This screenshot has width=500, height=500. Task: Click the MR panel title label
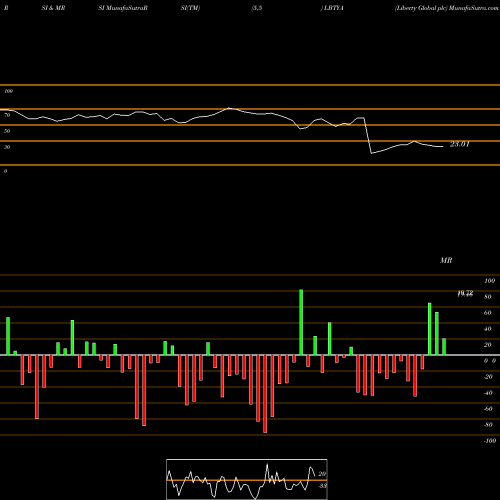coord(446,260)
